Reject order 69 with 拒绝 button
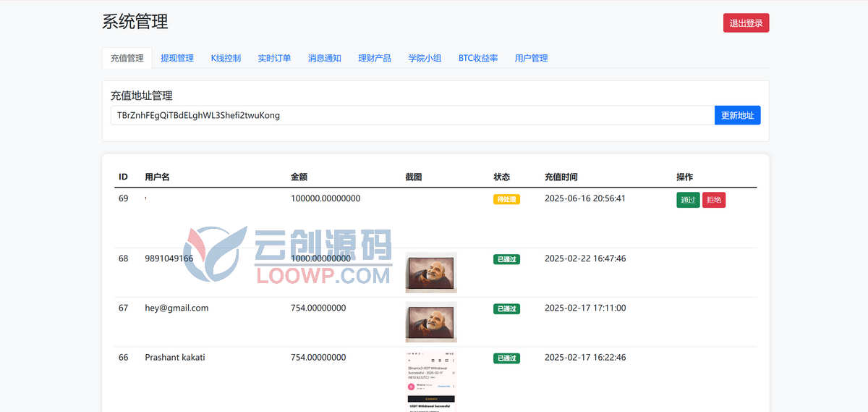The width and height of the screenshot is (868, 412). (714, 200)
